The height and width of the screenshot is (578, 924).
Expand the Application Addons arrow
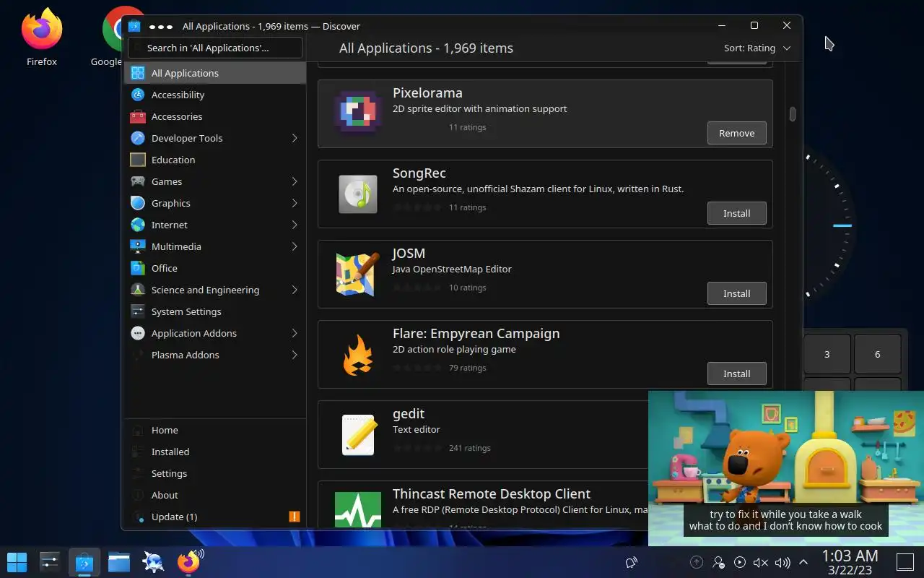click(295, 333)
